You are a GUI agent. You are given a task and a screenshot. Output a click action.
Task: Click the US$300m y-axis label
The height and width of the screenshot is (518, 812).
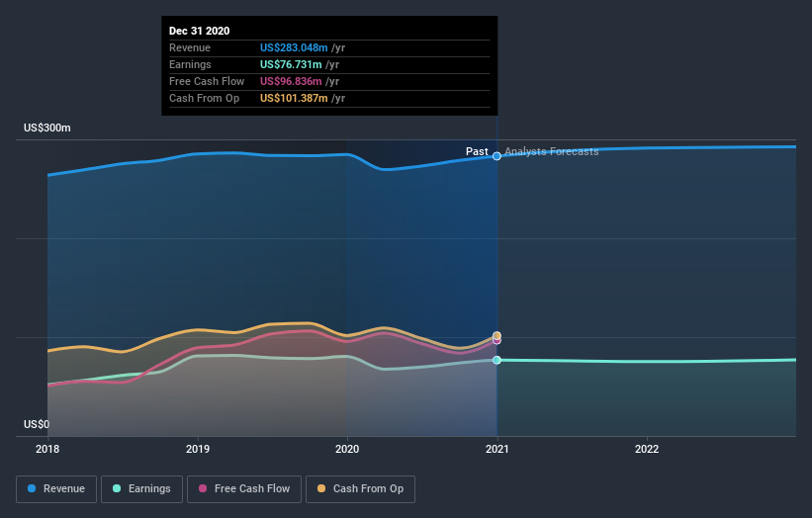click(x=47, y=128)
